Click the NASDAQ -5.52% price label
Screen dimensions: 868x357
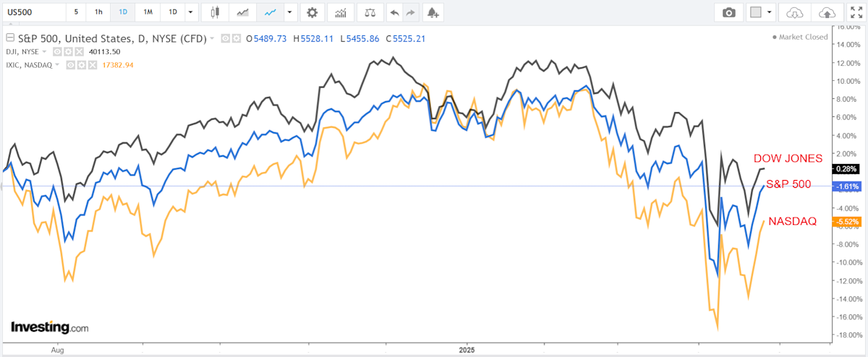[x=846, y=222]
